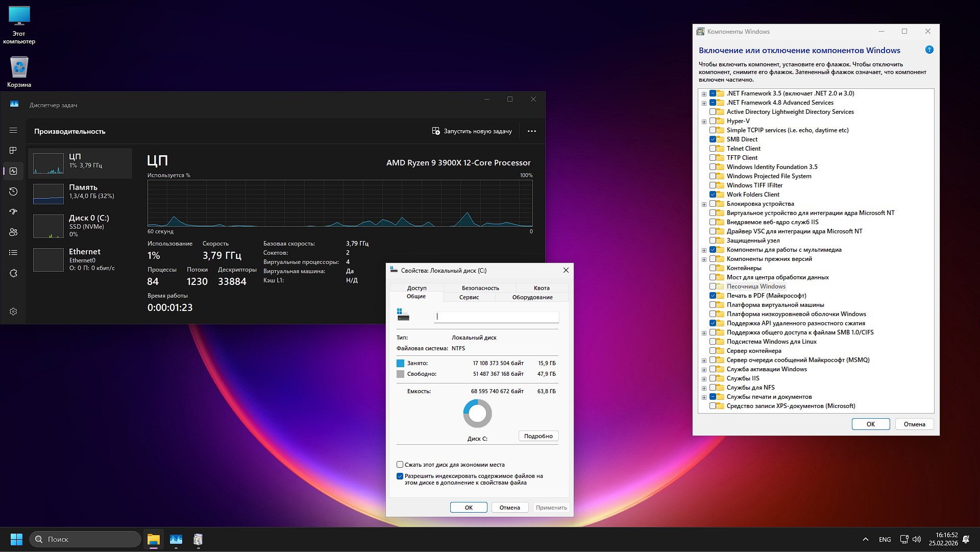This screenshot has height=552, width=980.
Task: Expand the .NET Framework 3.5 node
Action: coord(704,93)
